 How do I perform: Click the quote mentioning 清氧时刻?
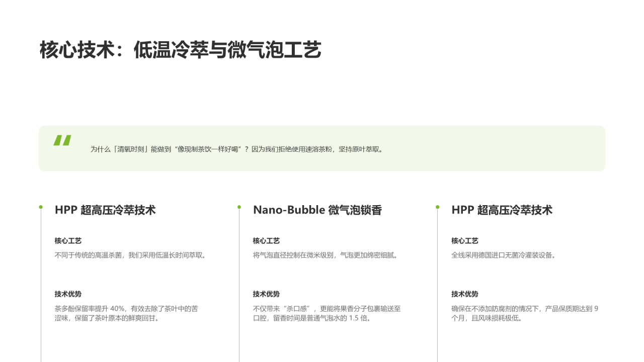(236, 149)
